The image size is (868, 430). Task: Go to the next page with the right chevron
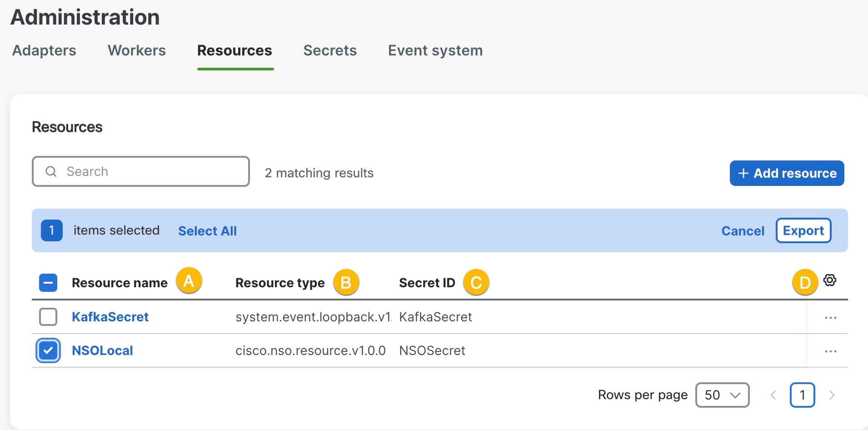tap(832, 395)
